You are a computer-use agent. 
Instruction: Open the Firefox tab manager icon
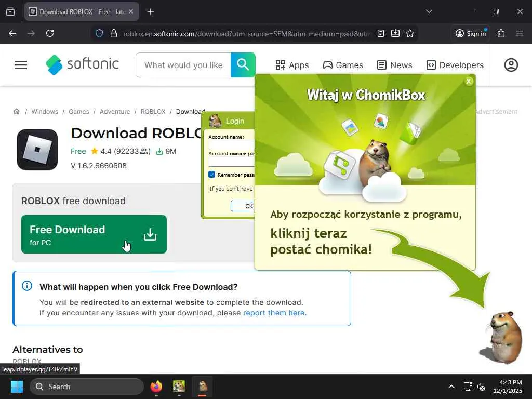click(10, 12)
